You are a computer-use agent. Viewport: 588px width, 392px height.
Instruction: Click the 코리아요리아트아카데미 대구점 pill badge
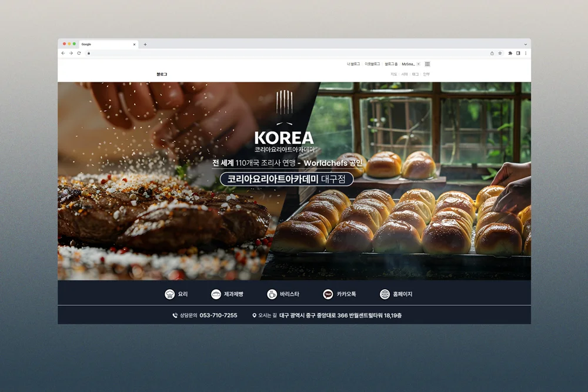[x=286, y=179]
